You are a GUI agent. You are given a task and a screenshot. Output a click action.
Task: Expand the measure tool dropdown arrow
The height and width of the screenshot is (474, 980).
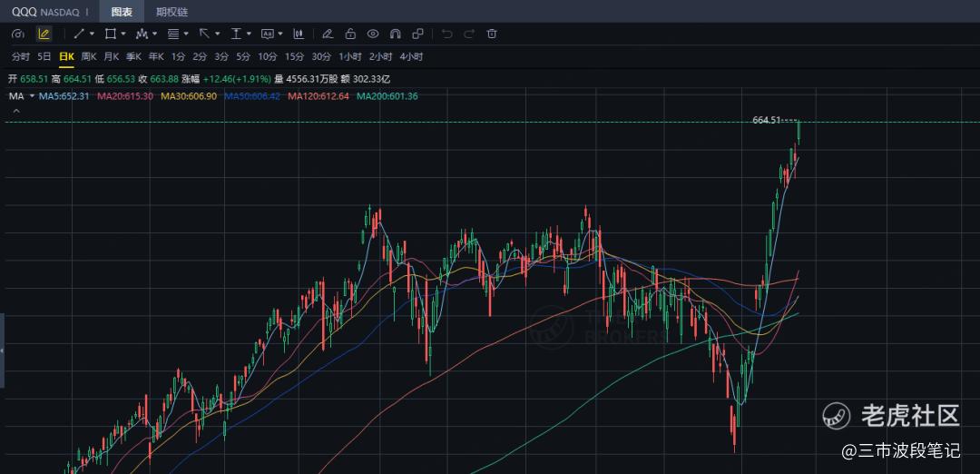tap(249, 34)
